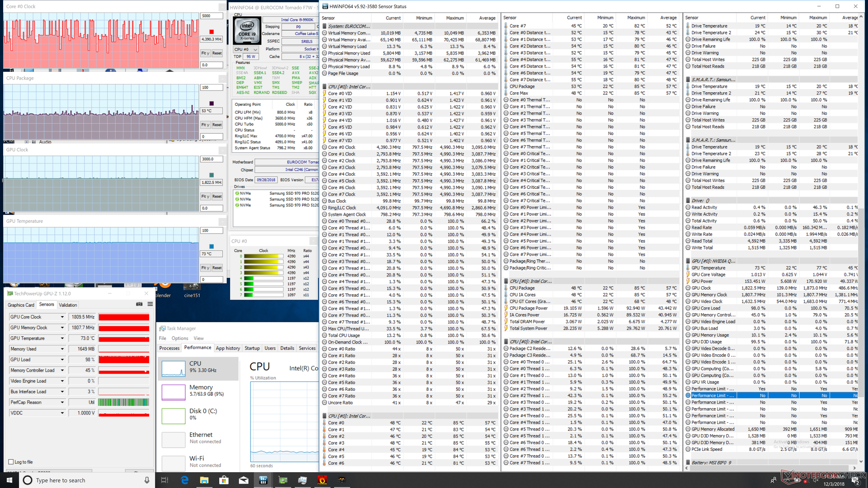Switch to the GPU-Z taskbar icon
Image resolution: width=868 pixels, height=488 pixels.
(x=283, y=480)
